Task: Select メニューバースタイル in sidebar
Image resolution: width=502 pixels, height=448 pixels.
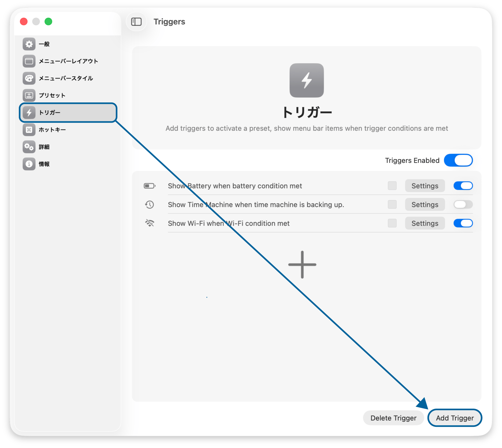Action: [x=66, y=78]
